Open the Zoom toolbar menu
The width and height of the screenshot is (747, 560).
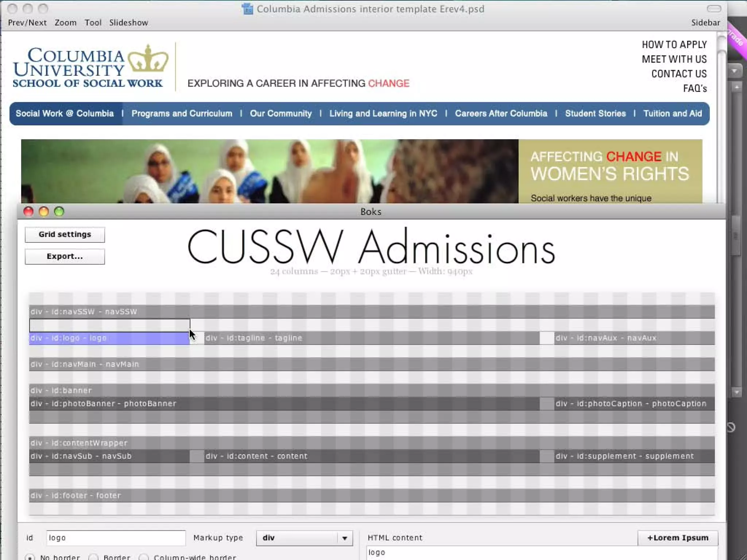coord(65,23)
